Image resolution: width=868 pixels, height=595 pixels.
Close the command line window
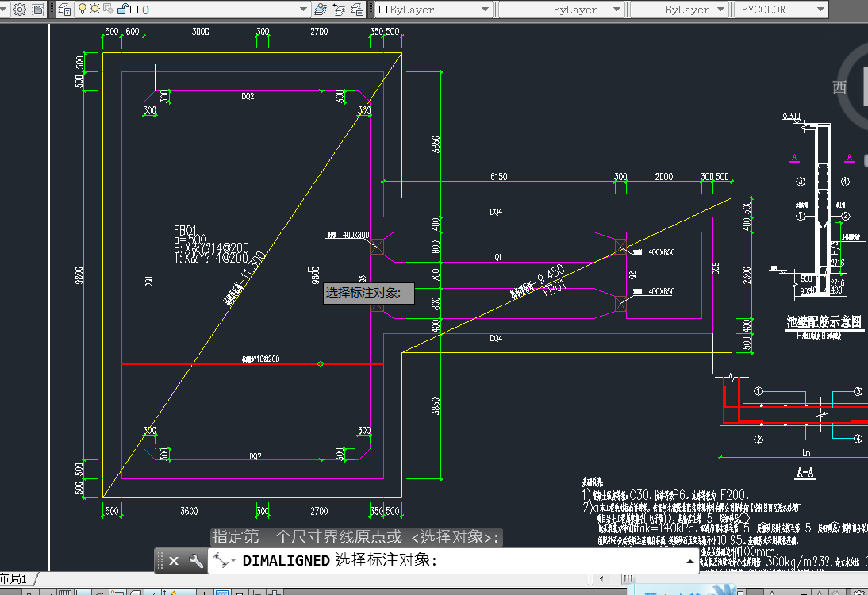[x=174, y=561]
